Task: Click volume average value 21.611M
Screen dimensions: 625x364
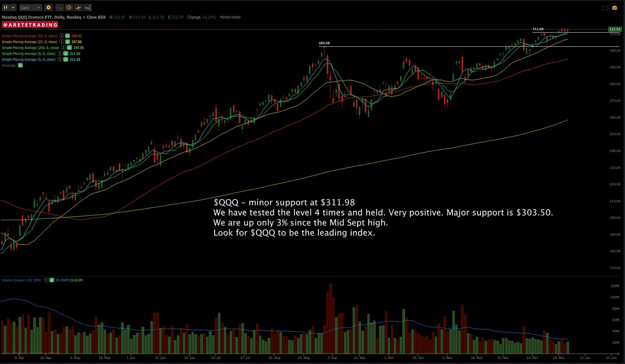Action: click(76, 280)
